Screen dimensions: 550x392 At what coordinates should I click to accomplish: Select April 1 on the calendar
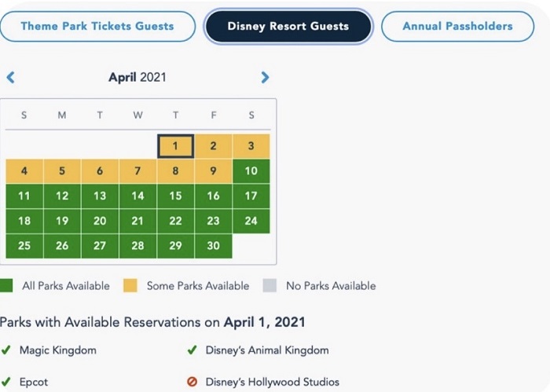(175, 146)
